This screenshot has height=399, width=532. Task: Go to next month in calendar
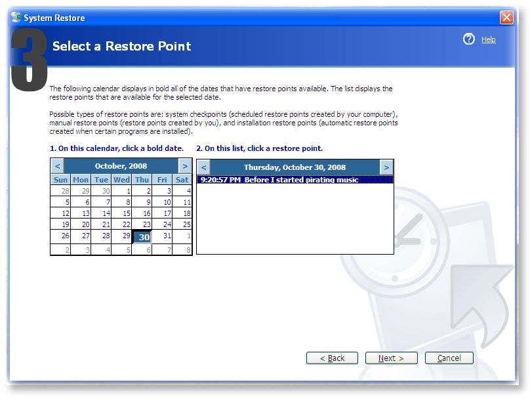tap(185, 166)
